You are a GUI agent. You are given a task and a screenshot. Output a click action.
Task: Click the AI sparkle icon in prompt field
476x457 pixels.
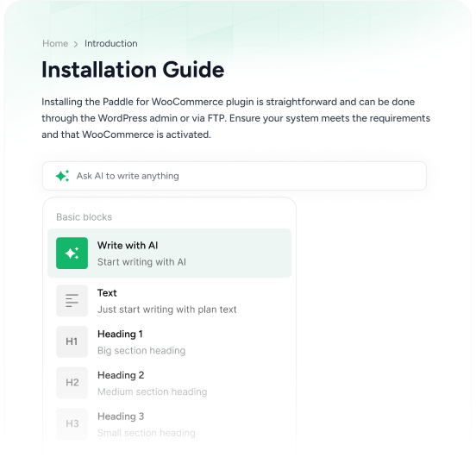pyautogui.click(x=62, y=176)
